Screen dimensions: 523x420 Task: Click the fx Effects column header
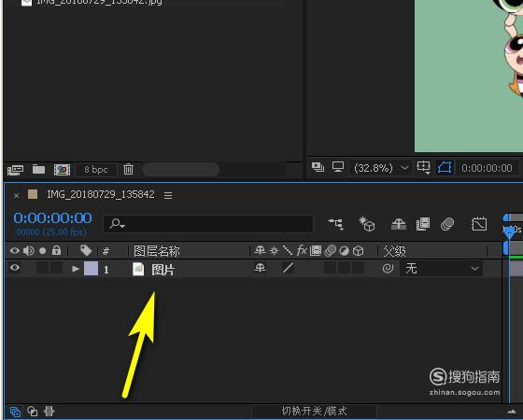click(x=302, y=250)
